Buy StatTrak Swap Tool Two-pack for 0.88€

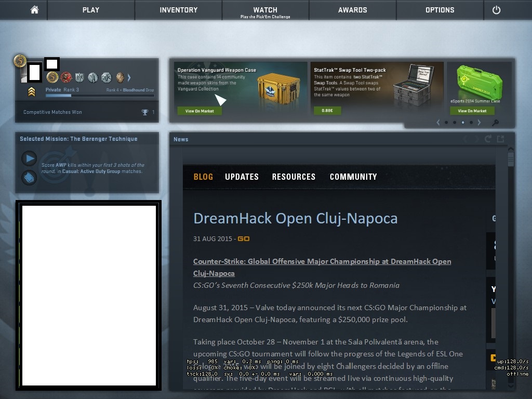(x=327, y=111)
